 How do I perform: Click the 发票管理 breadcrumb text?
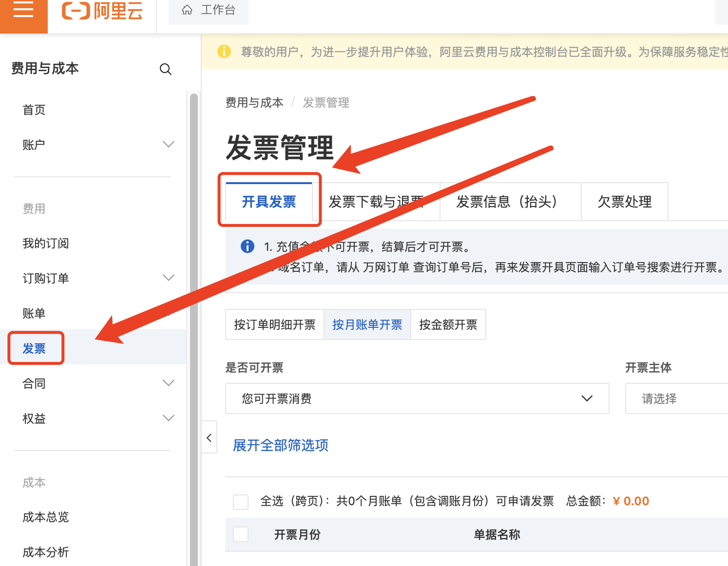tap(326, 103)
